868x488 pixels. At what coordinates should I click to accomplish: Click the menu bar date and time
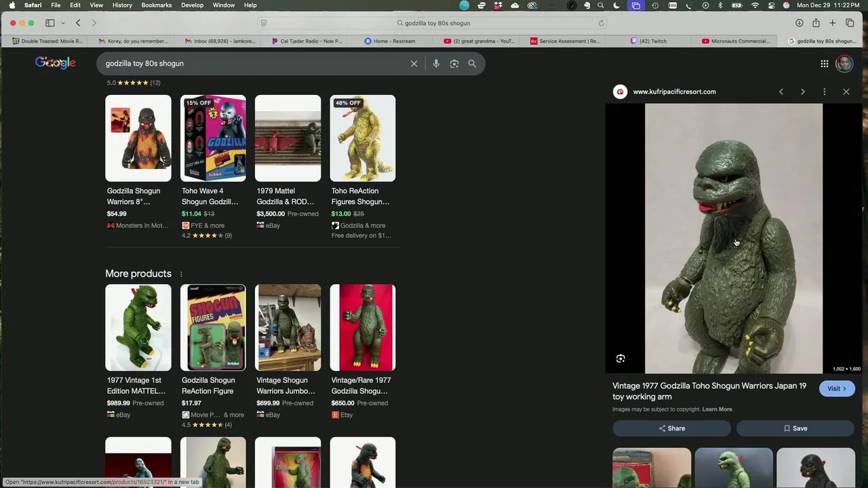(x=829, y=5)
